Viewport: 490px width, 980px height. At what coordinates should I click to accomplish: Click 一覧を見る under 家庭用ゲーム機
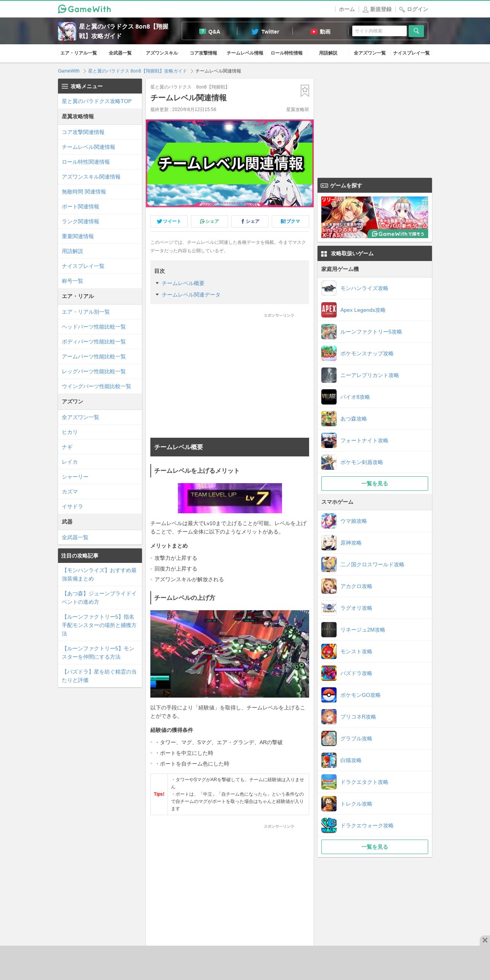(375, 484)
